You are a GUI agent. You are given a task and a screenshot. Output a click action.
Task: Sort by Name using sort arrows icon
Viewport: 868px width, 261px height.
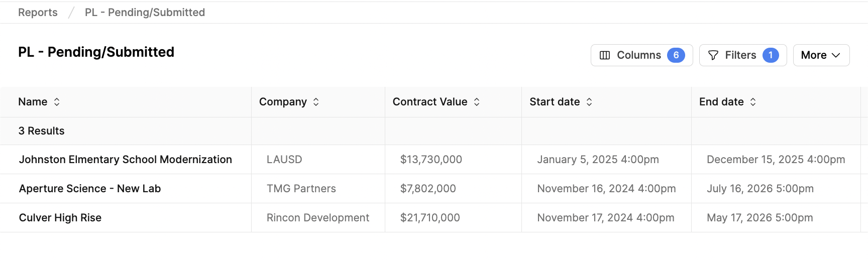[x=57, y=102]
